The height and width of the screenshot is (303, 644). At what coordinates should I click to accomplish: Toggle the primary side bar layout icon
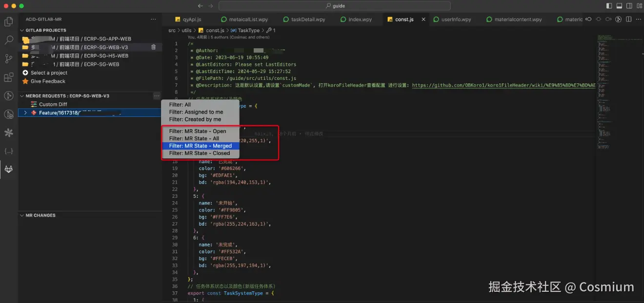(609, 6)
